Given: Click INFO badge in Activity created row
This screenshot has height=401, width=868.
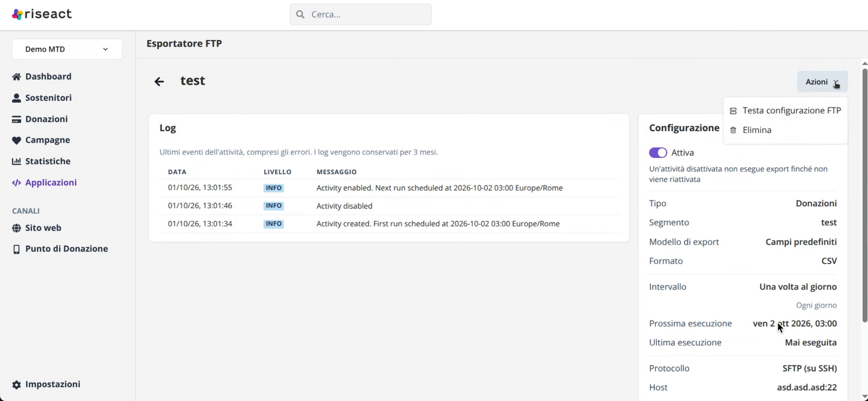Looking at the screenshot, I should pos(273,224).
